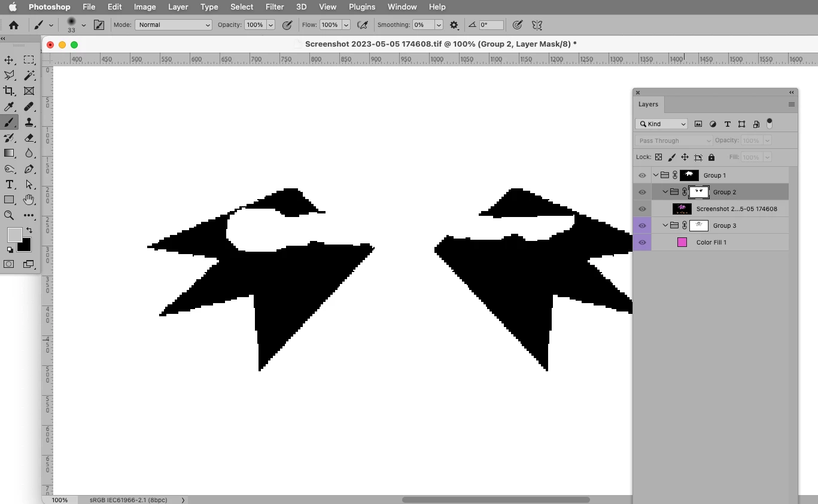Enable airbrush-style build-up
This screenshot has height=504, width=818.
(x=362, y=25)
